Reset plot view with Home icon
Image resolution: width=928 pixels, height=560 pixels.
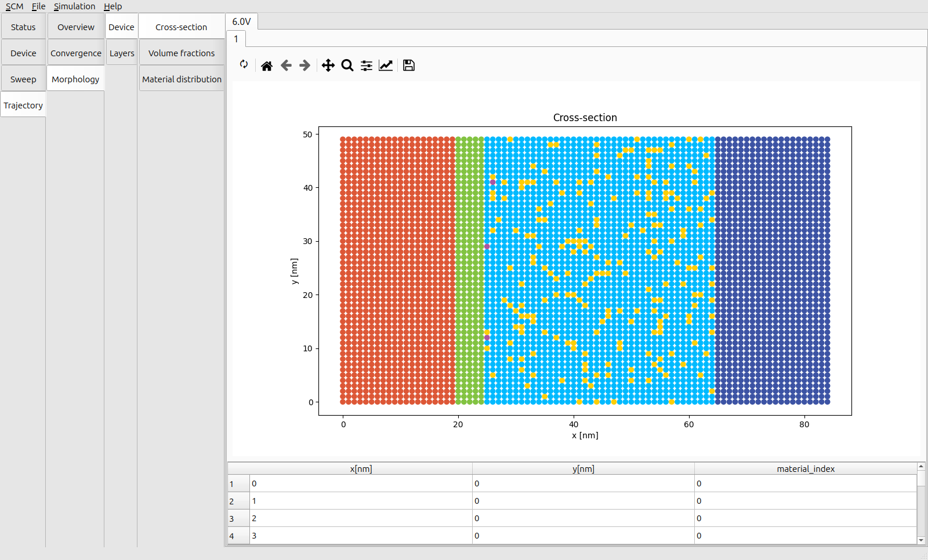(x=267, y=66)
